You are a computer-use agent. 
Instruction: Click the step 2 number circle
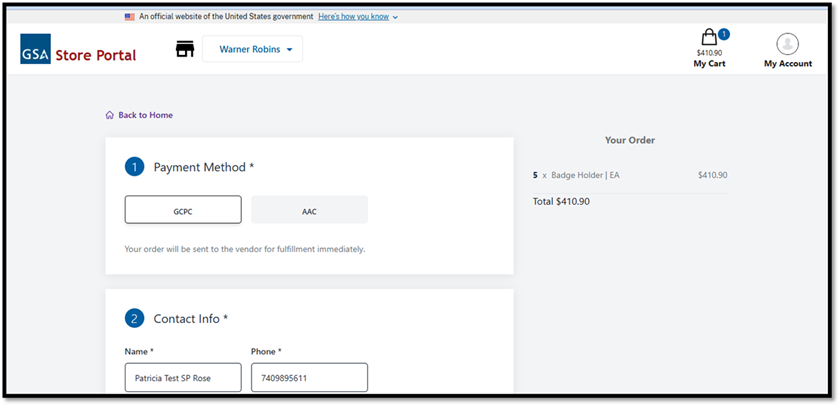coord(135,318)
